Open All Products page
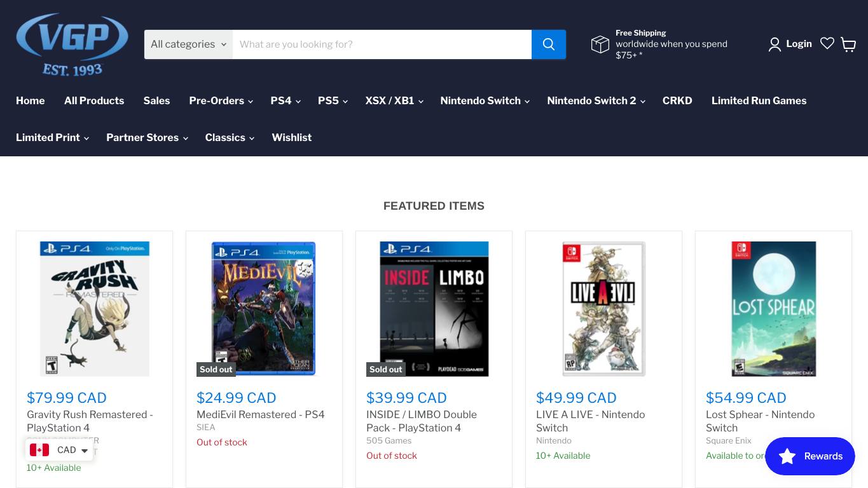The image size is (868, 488). click(x=94, y=101)
